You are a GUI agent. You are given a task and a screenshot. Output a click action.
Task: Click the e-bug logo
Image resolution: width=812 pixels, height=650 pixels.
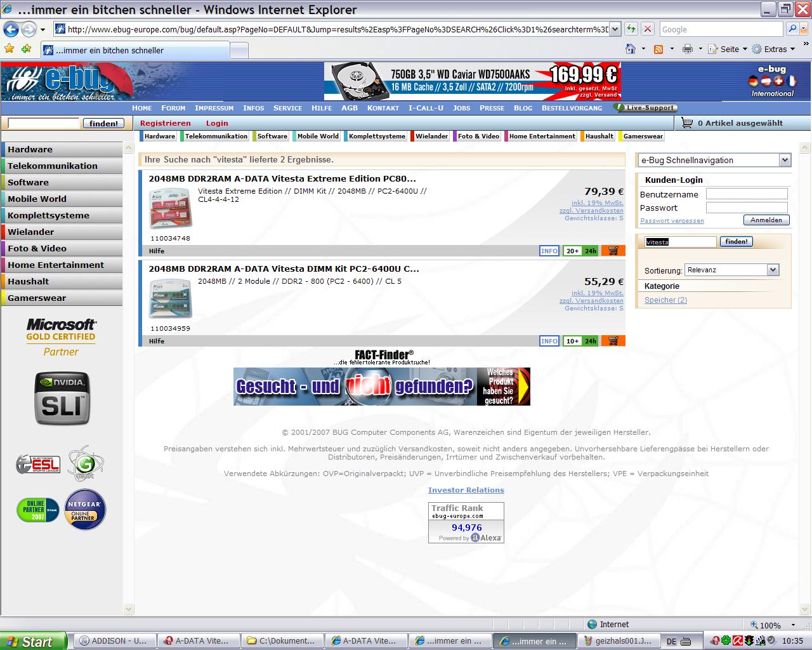(x=67, y=81)
